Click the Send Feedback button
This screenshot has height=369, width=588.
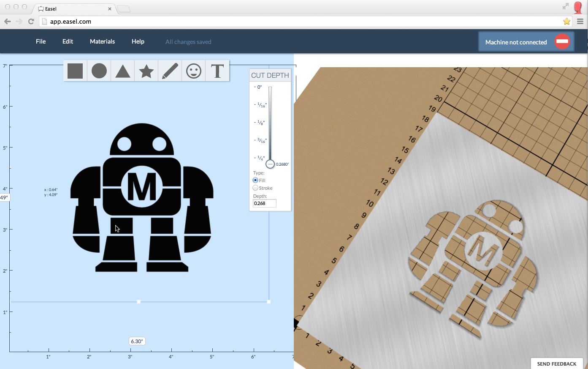(556, 364)
